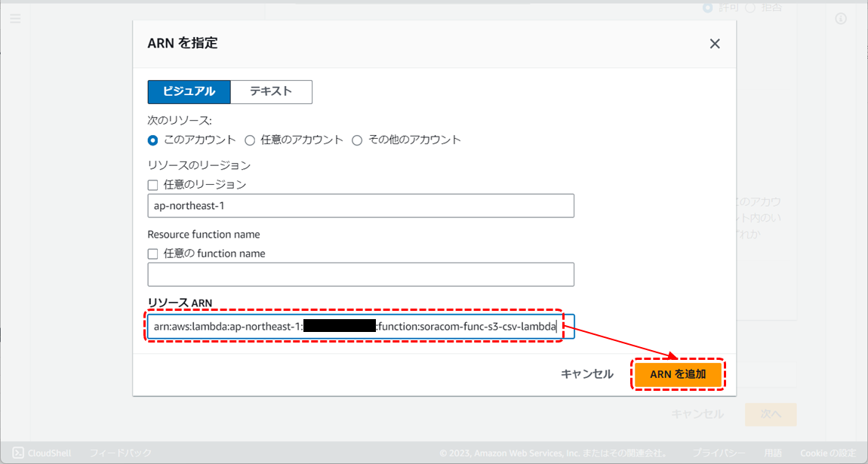
Task: Select the その他のアカウント radio option
Action: click(x=357, y=140)
